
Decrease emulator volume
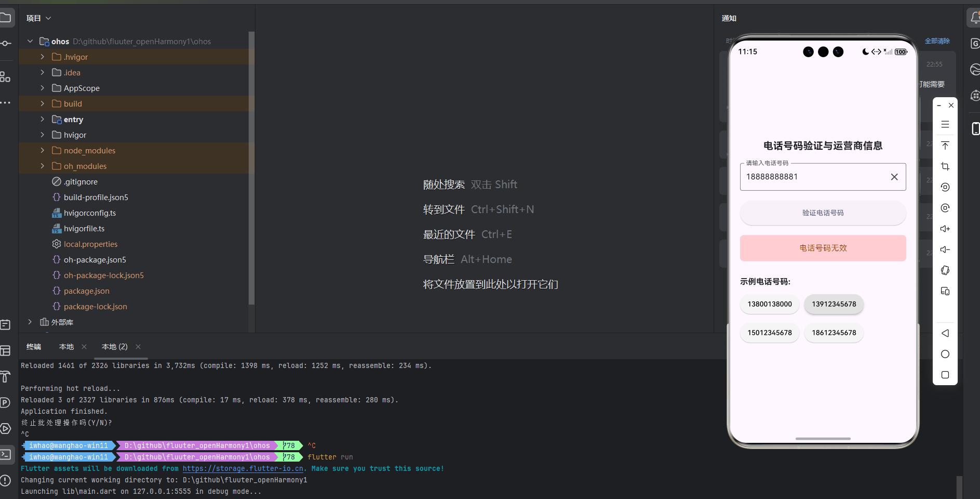(x=945, y=249)
